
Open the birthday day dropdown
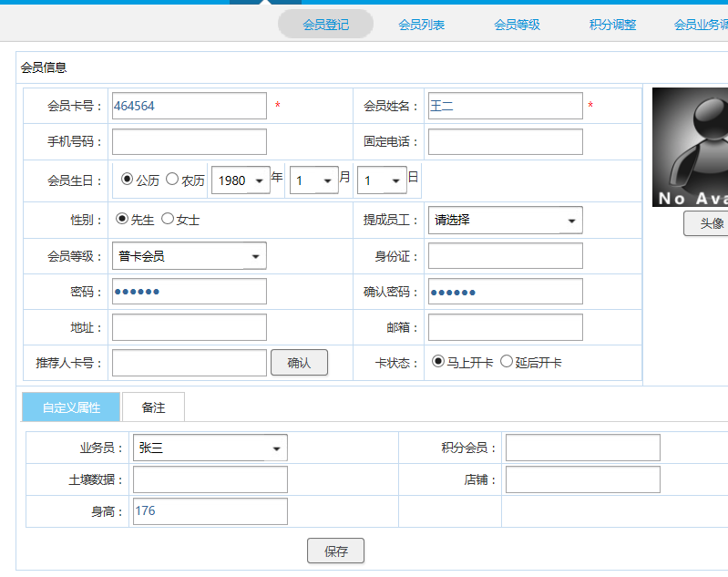(x=382, y=180)
